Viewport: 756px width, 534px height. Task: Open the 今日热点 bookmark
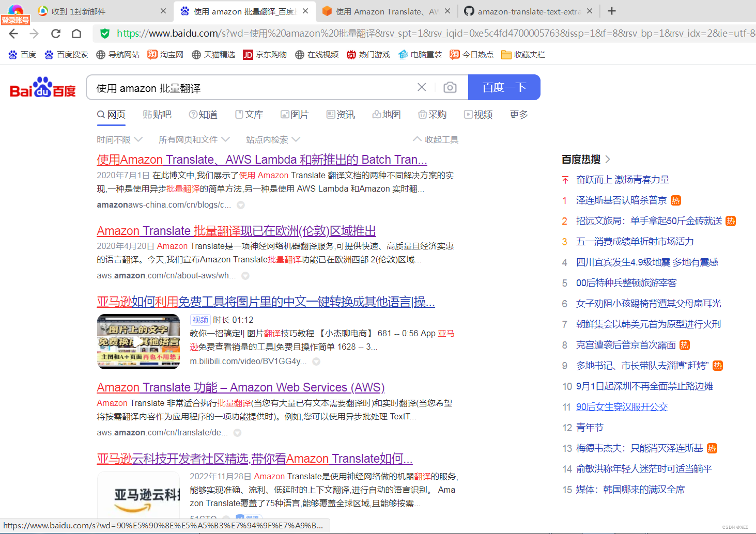coord(472,54)
